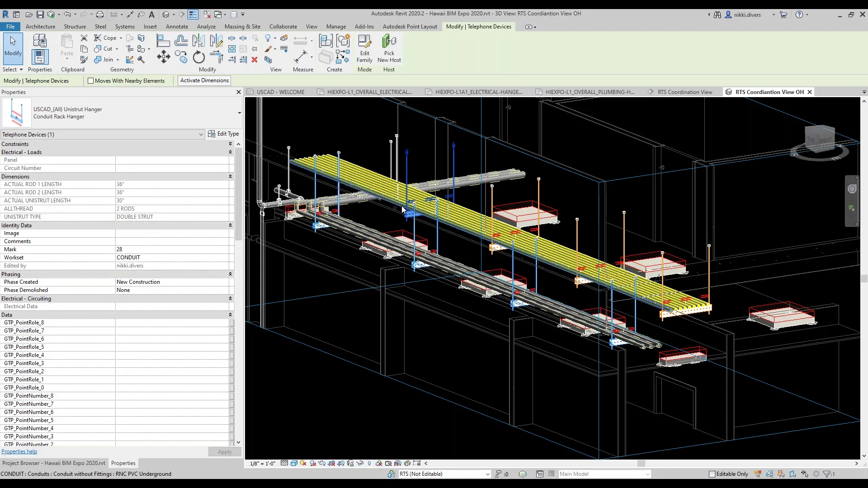Image resolution: width=868 pixels, height=488 pixels.
Task: Open the RTS workset dropdown
Action: 487,474
